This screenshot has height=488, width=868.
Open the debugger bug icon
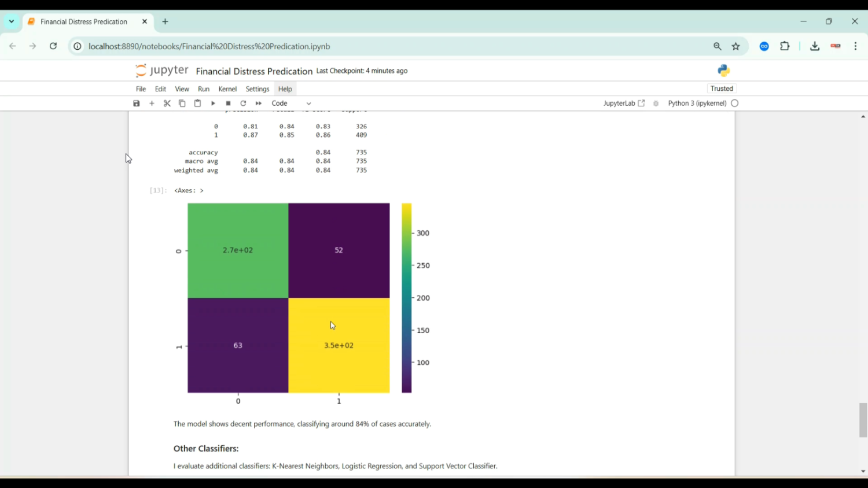coord(656,103)
